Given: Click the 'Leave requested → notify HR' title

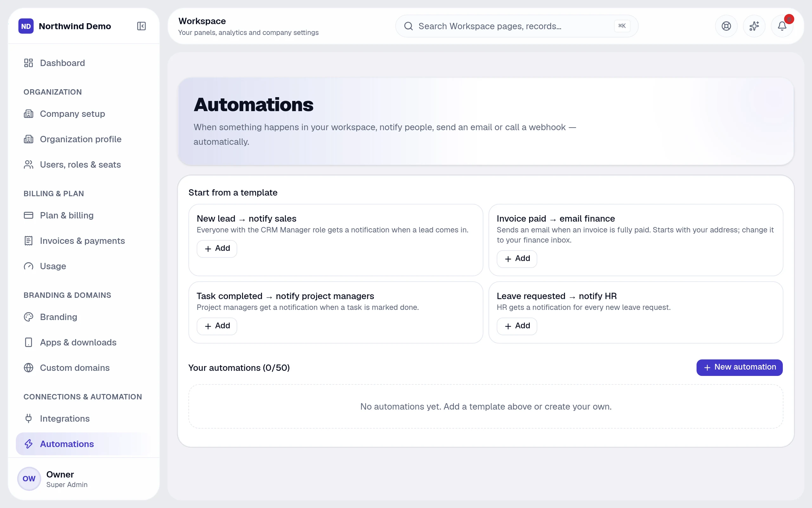Looking at the screenshot, I should coord(557,296).
